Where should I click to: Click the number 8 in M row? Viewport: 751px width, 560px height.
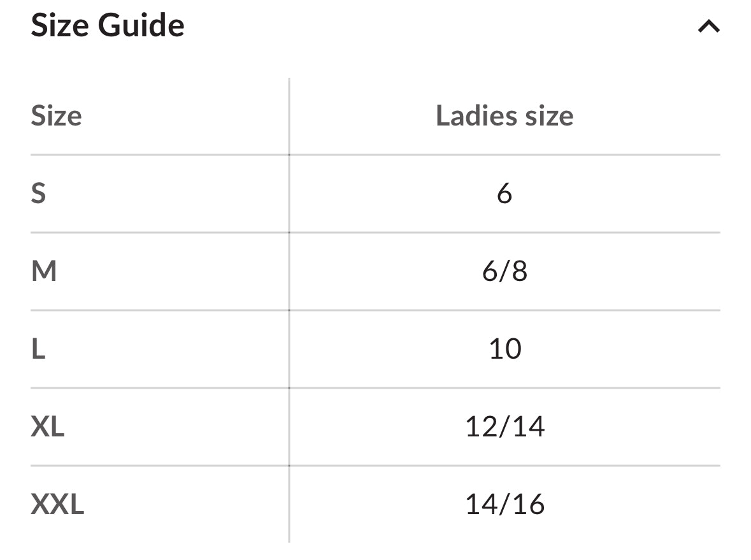tap(520, 271)
